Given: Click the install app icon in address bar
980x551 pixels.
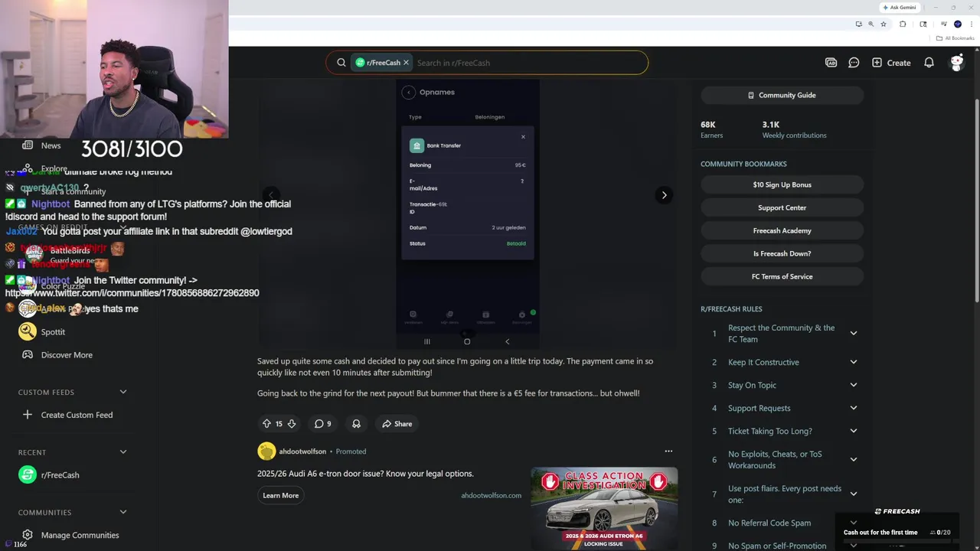Looking at the screenshot, I should (x=859, y=24).
